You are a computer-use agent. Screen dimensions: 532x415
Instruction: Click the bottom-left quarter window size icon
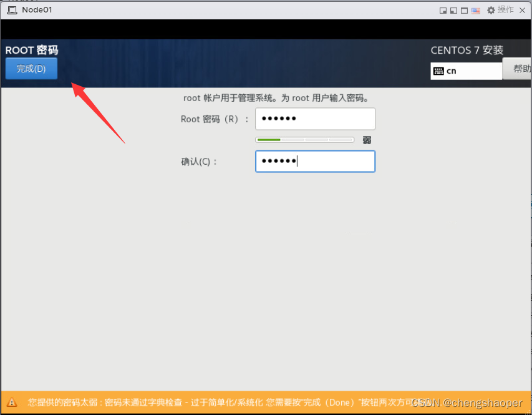[453, 11]
